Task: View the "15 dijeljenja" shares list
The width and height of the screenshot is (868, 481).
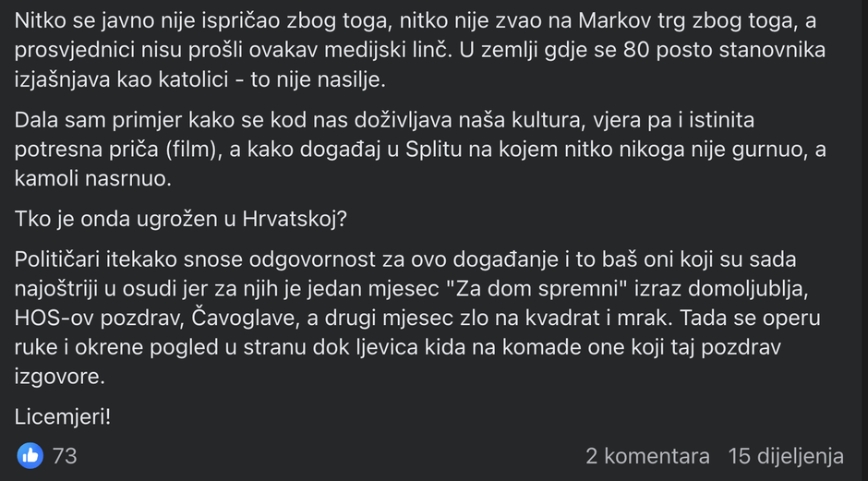Action: pyautogui.click(x=786, y=455)
